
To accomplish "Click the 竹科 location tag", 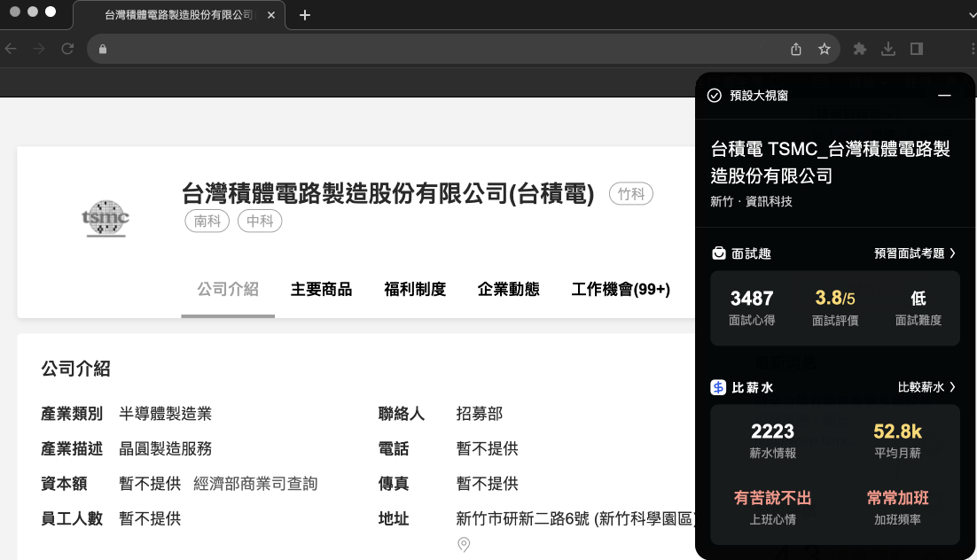I will [631, 194].
